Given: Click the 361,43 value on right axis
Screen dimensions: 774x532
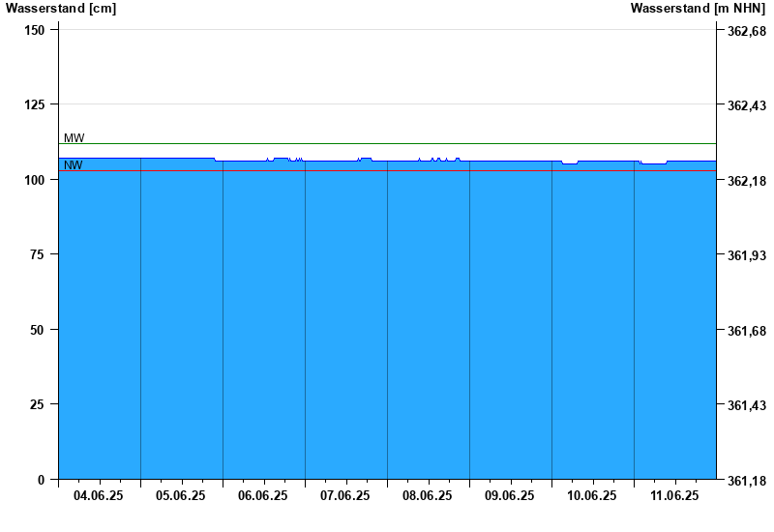Looking at the screenshot, I should pos(747,405).
